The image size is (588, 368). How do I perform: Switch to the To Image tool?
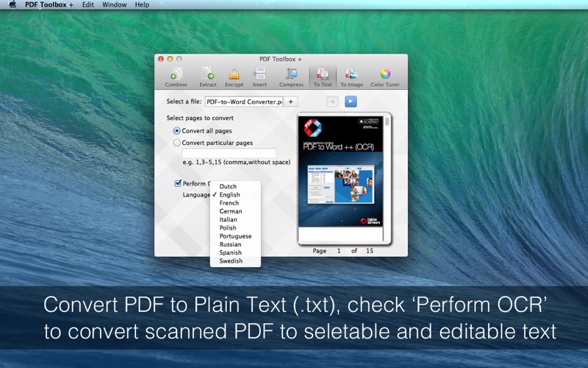pos(351,77)
